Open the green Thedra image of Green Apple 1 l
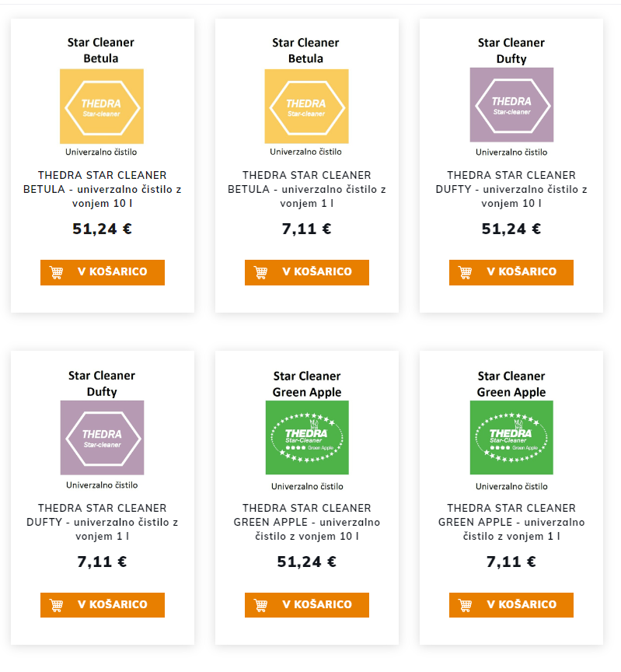The height and width of the screenshot is (672, 621). coord(511,438)
